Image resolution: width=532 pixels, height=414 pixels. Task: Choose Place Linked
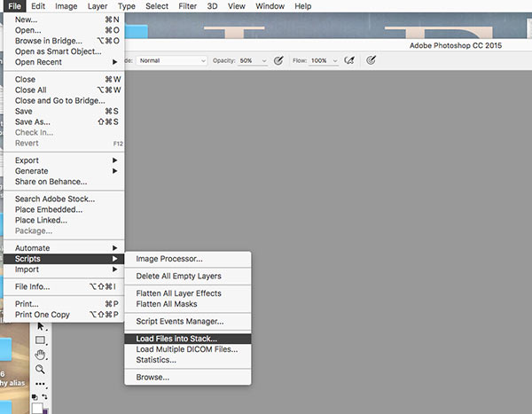click(64, 220)
